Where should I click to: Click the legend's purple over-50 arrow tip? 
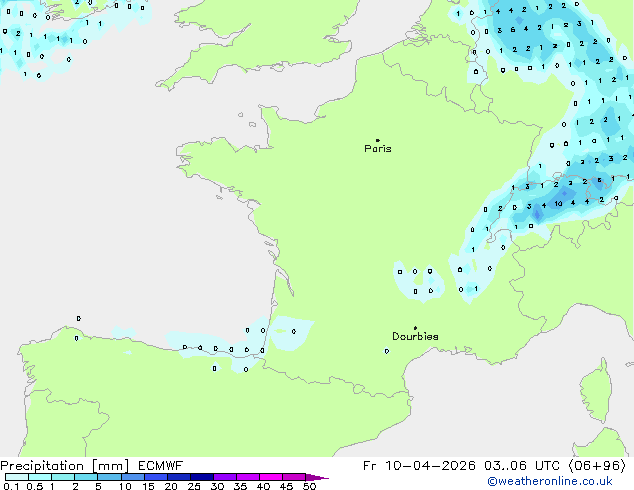317,477
